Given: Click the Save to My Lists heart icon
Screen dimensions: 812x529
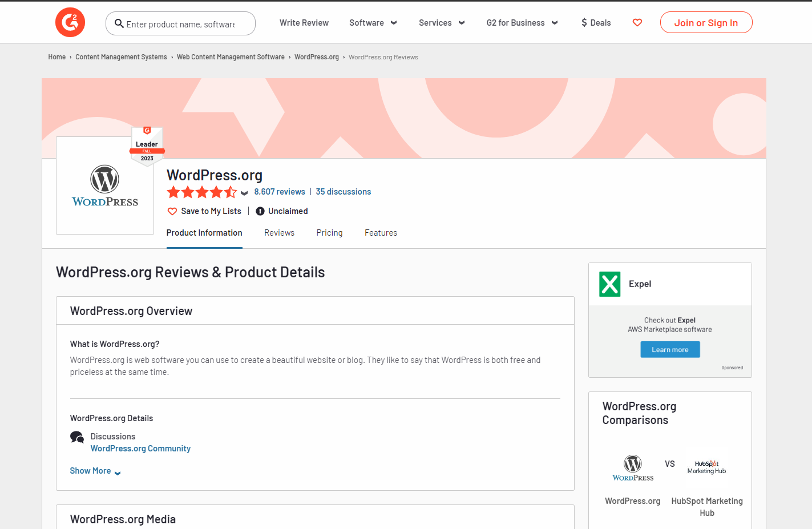Looking at the screenshot, I should tap(172, 211).
